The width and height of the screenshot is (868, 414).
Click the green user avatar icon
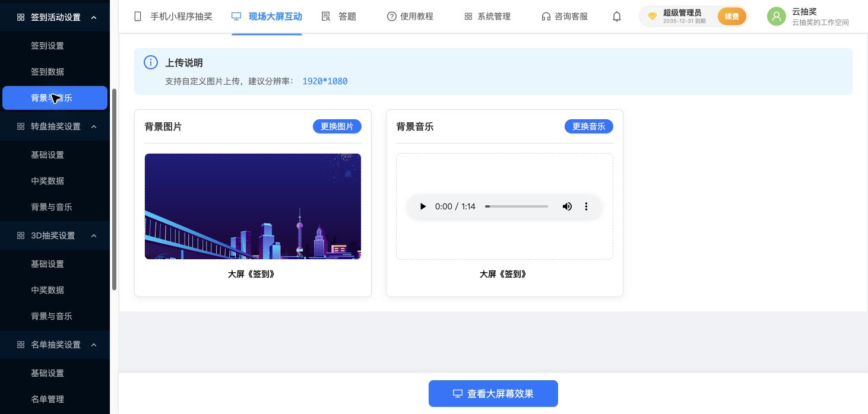point(777,17)
